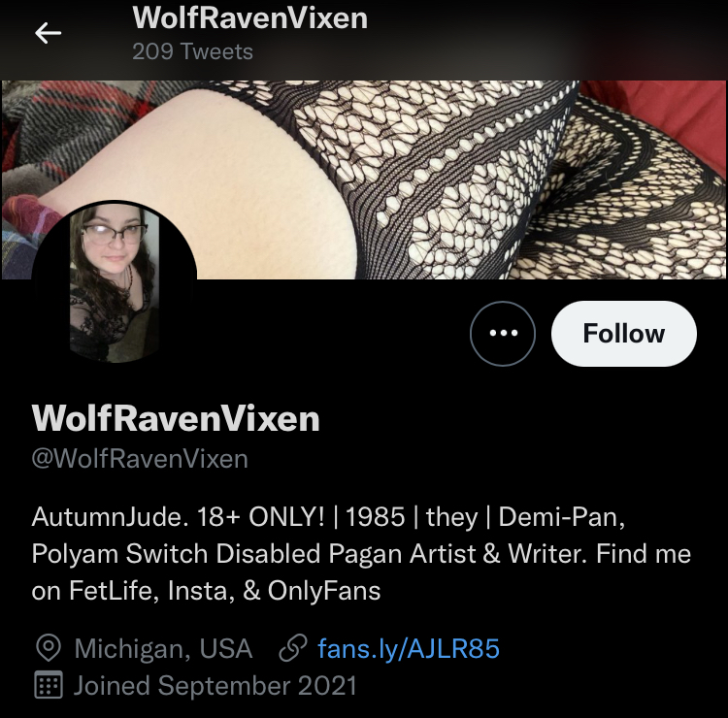Click the chain link icon
Image resolution: width=728 pixels, height=718 pixels.
click(x=292, y=647)
